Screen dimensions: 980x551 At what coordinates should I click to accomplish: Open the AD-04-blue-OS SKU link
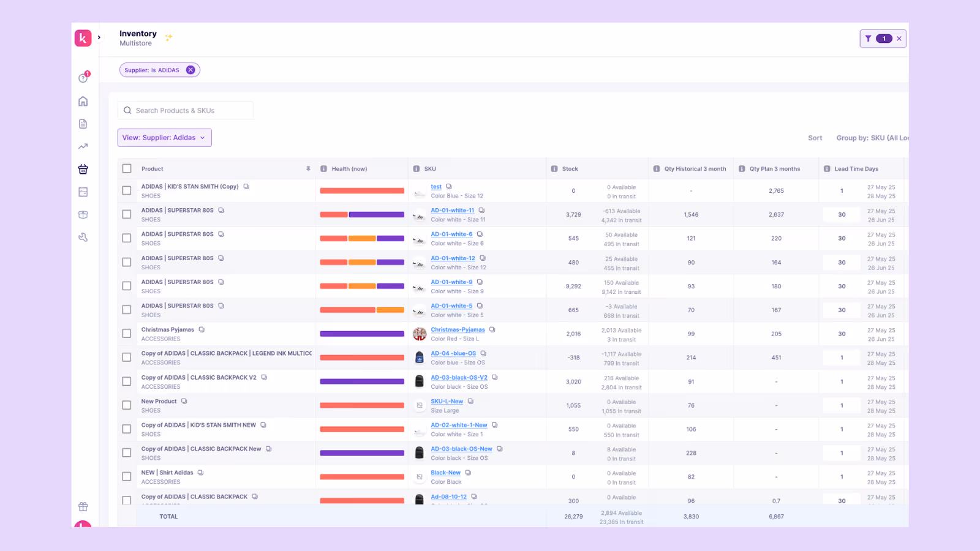click(x=453, y=354)
